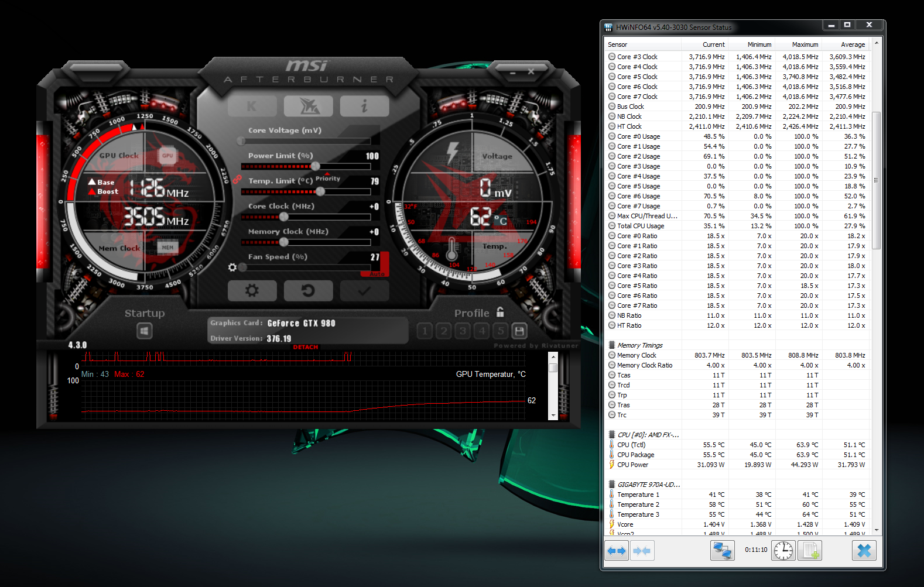Image resolution: width=924 pixels, height=587 pixels.
Task: Click the Current column header in HWiNFO
Action: (x=704, y=44)
